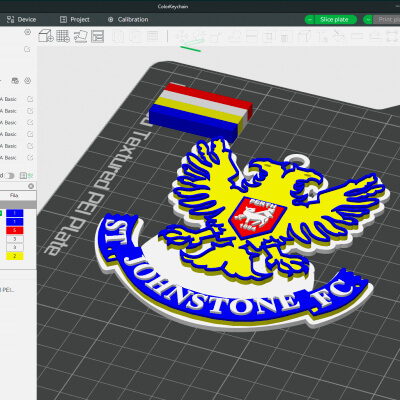Click the yellow filament 2 swatch
Viewport: 400px width, 400px height.
pos(15,256)
